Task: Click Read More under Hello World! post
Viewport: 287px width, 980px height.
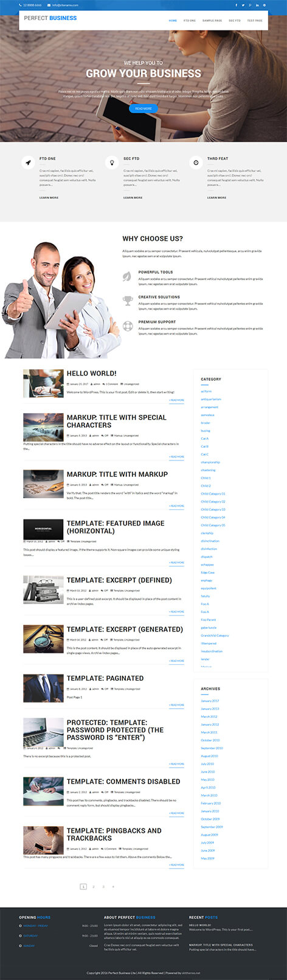Action: point(176,400)
